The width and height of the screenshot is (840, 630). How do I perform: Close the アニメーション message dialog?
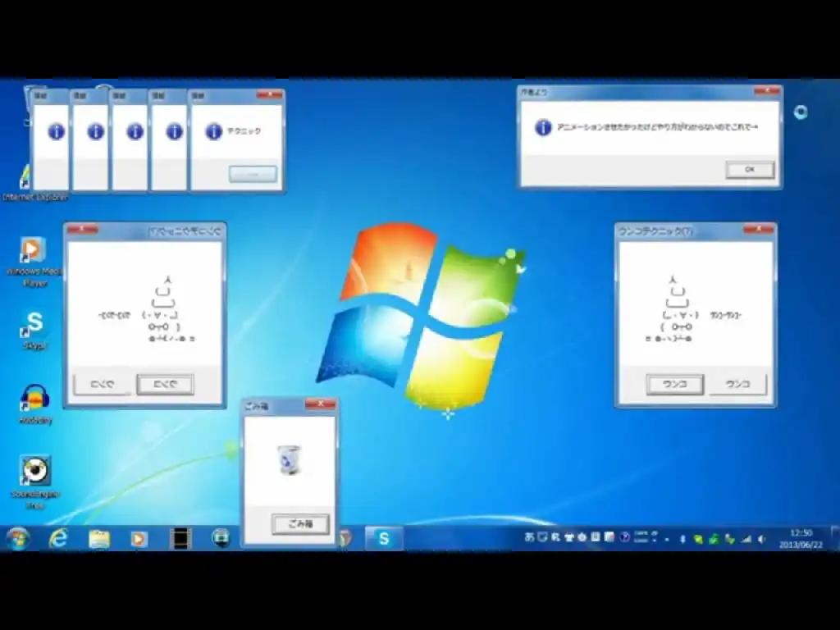click(x=767, y=91)
